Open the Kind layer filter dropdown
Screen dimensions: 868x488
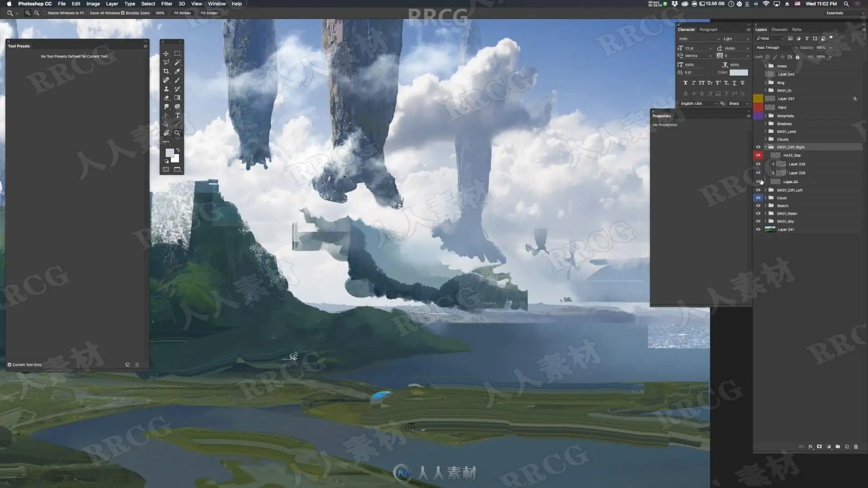click(x=770, y=38)
